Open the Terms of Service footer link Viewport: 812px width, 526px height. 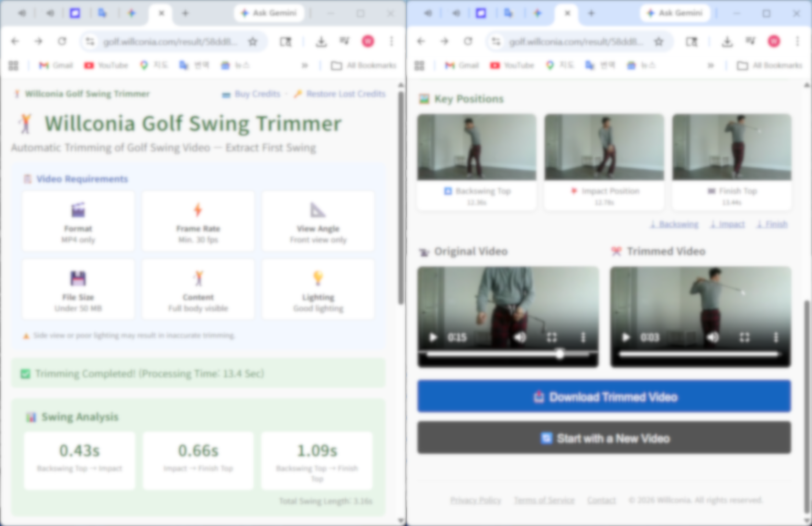pyautogui.click(x=544, y=500)
